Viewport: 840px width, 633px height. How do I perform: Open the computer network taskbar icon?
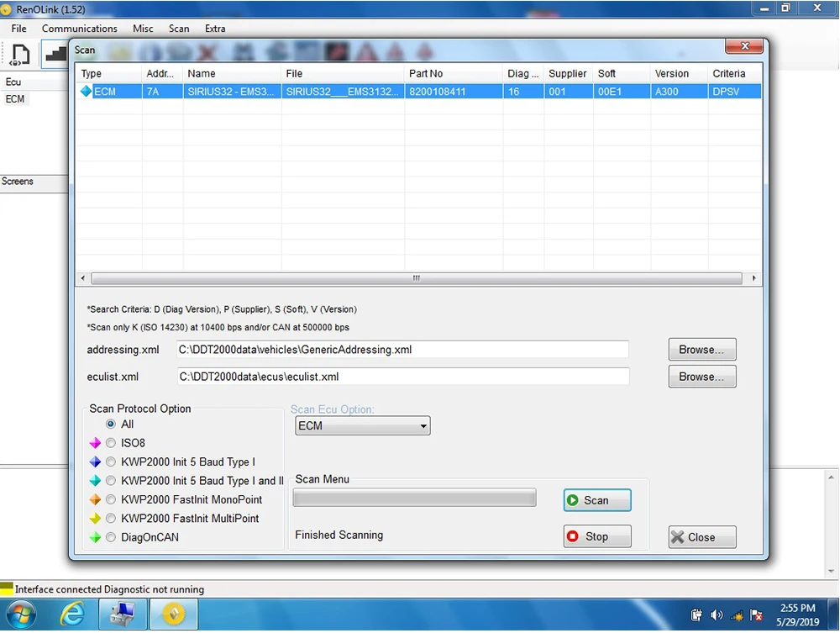pos(122,615)
